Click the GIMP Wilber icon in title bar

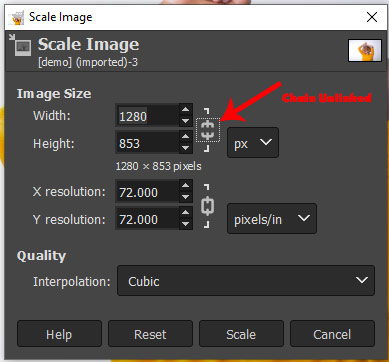click(x=16, y=17)
